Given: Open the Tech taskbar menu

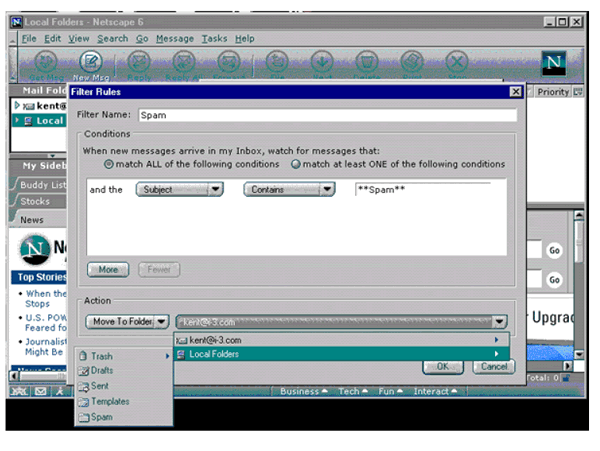Looking at the screenshot, I should 353,391.
